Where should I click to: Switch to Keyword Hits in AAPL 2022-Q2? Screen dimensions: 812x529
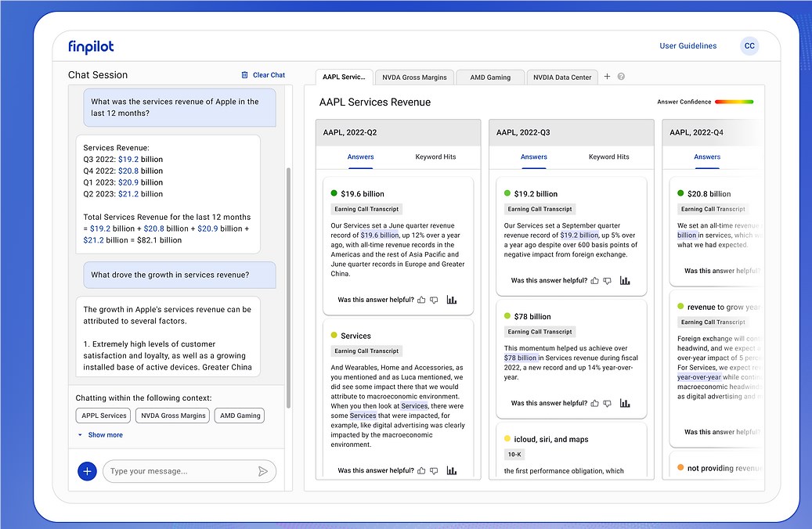pyautogui.click(x=435, y=157)
